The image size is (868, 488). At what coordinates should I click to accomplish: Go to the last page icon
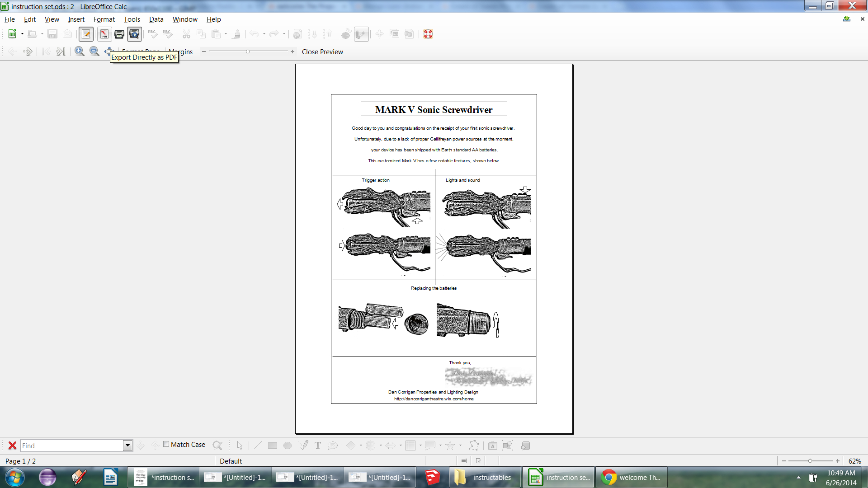[61, 52]
